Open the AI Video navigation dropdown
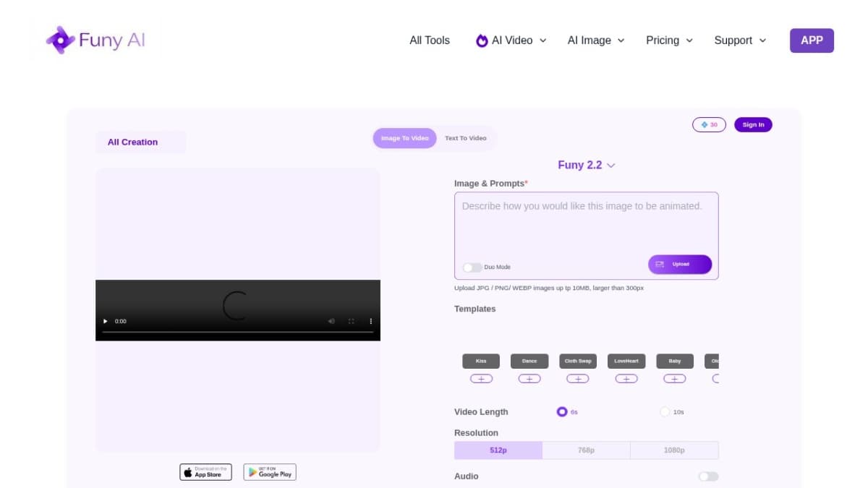868x488 pixels. [x=511, y=40]
